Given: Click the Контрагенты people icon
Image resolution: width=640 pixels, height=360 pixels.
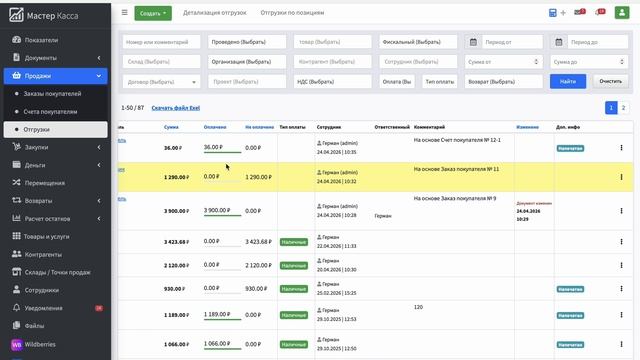Looking at the screenshot, I should point(16,254).
